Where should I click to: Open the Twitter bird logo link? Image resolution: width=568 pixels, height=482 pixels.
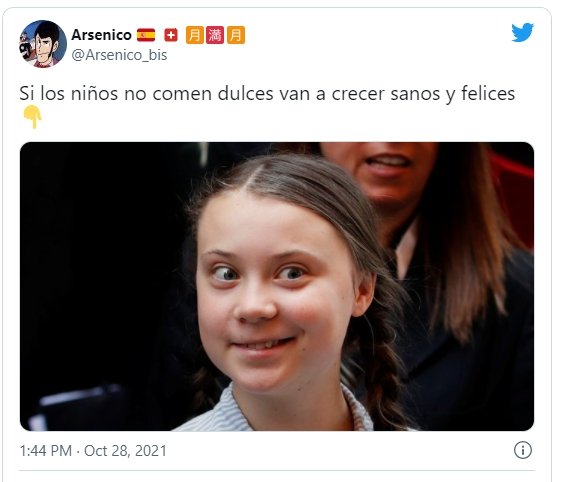pyautogui.click(x=522, y=32)
